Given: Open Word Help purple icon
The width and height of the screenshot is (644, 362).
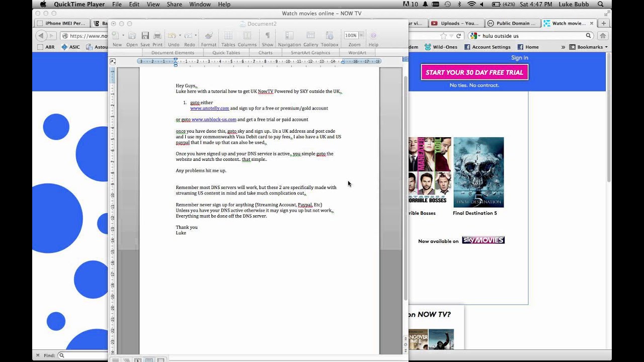Looking at the screenshot, I should 373,36.
